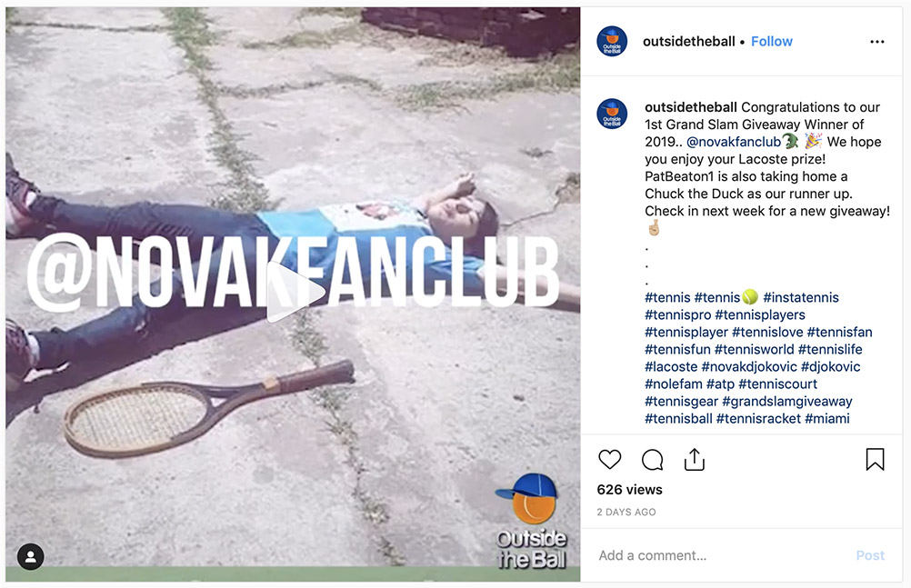
Task: Click the Add a comment field
Action: (x=720, y=555)
